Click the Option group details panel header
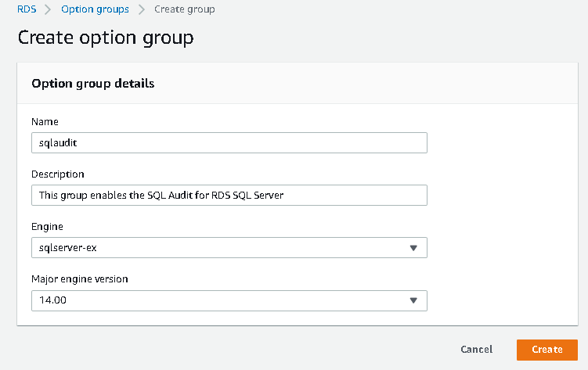 tap(92, 84)
